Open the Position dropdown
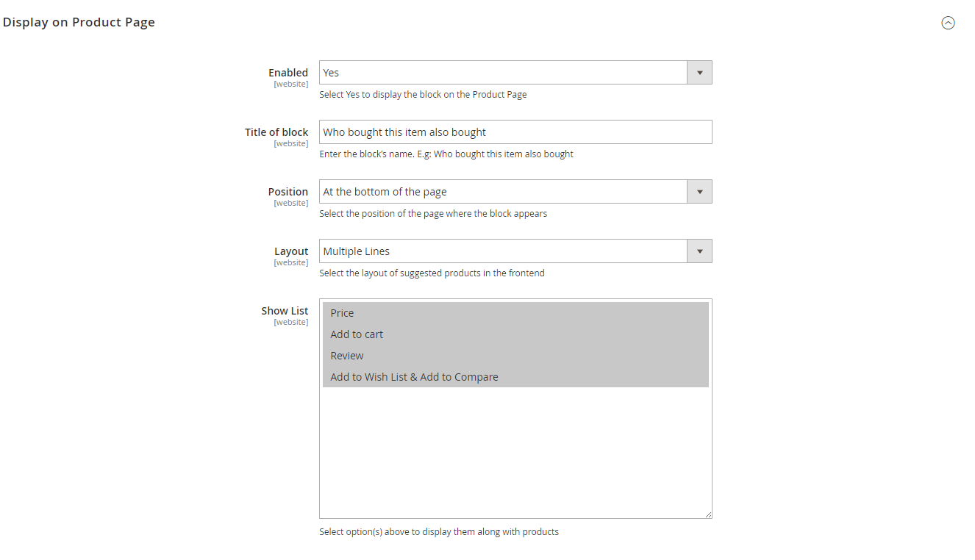The width and height of the screenshot is (975, 560). point(507,191)
